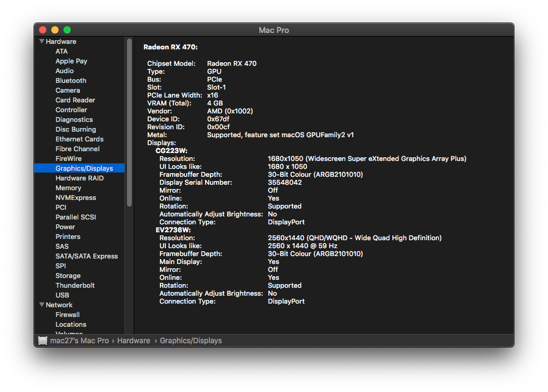Select SATA/SATA Express in the sidebar
548x392 pixels.
(x=87, y=257)
